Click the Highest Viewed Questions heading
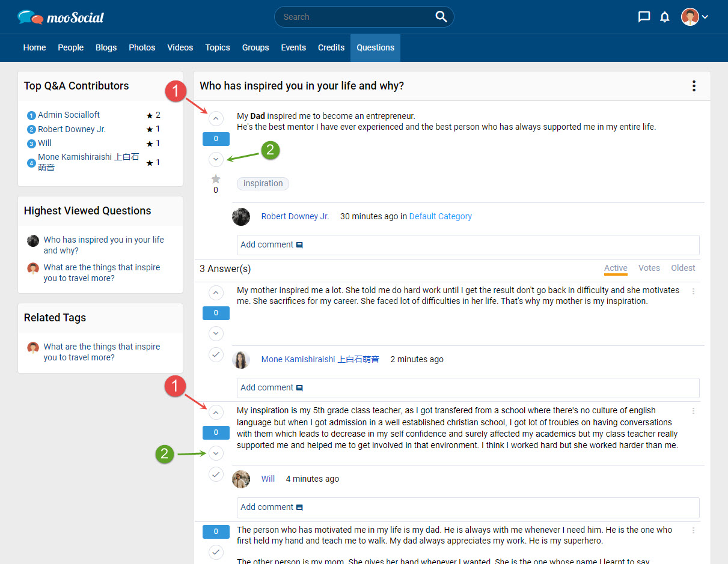The image size is (728, 564). [88, 211]
